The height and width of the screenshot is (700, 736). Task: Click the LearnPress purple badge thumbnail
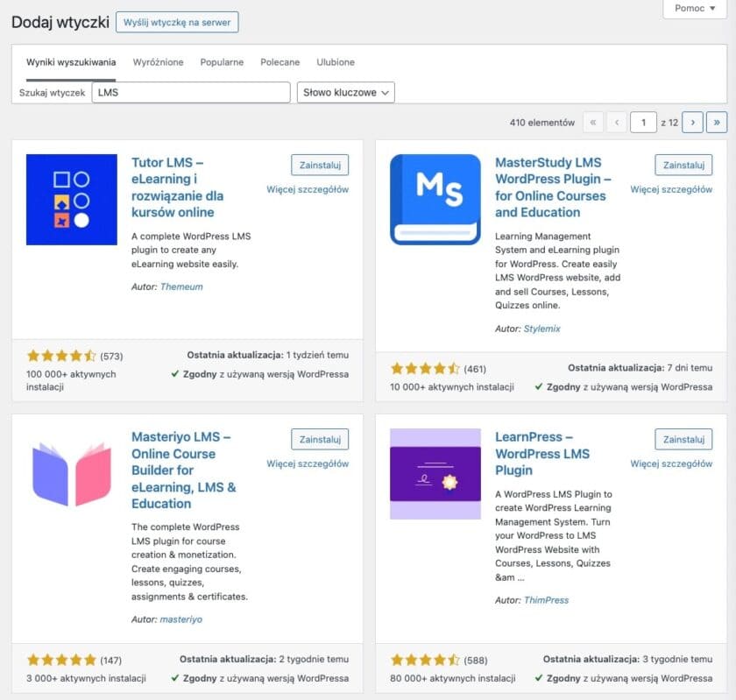[434, 474]
